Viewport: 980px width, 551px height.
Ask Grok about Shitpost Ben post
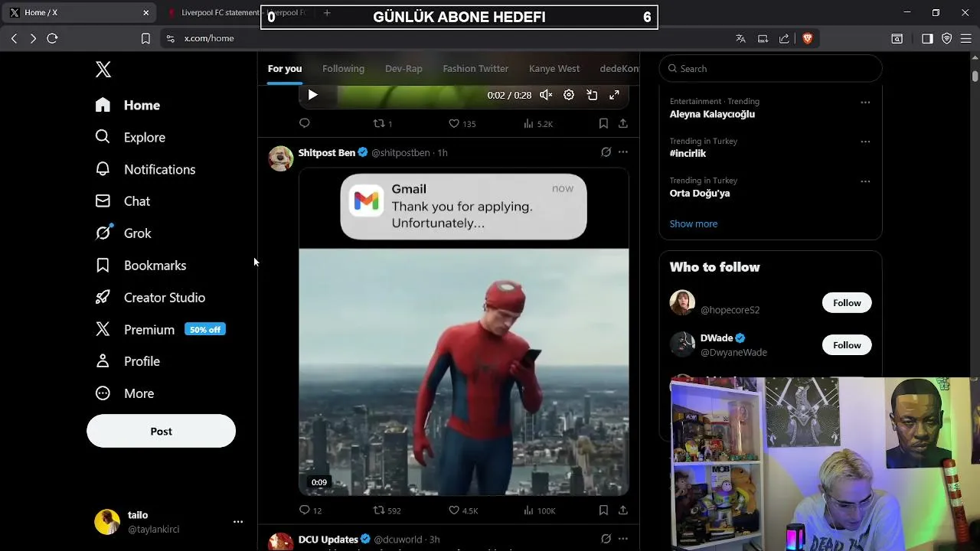pos(606,152)
